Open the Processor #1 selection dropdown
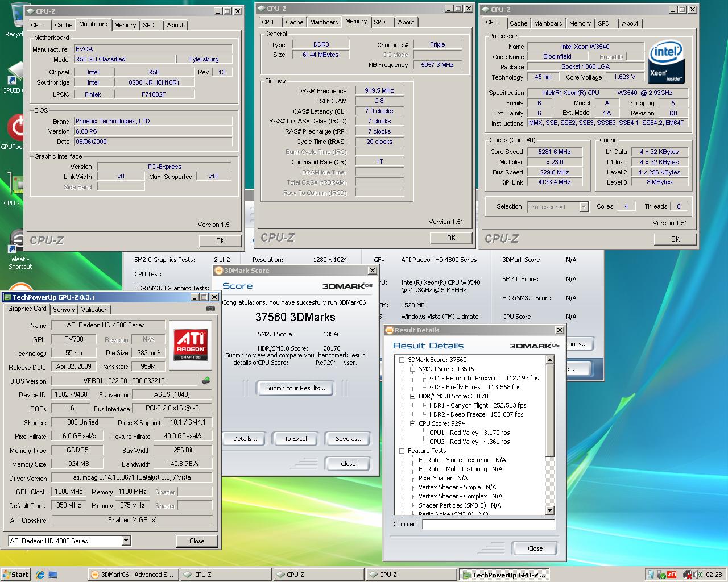The height and width of the screenshot is (582, 728). pos(584,207)
